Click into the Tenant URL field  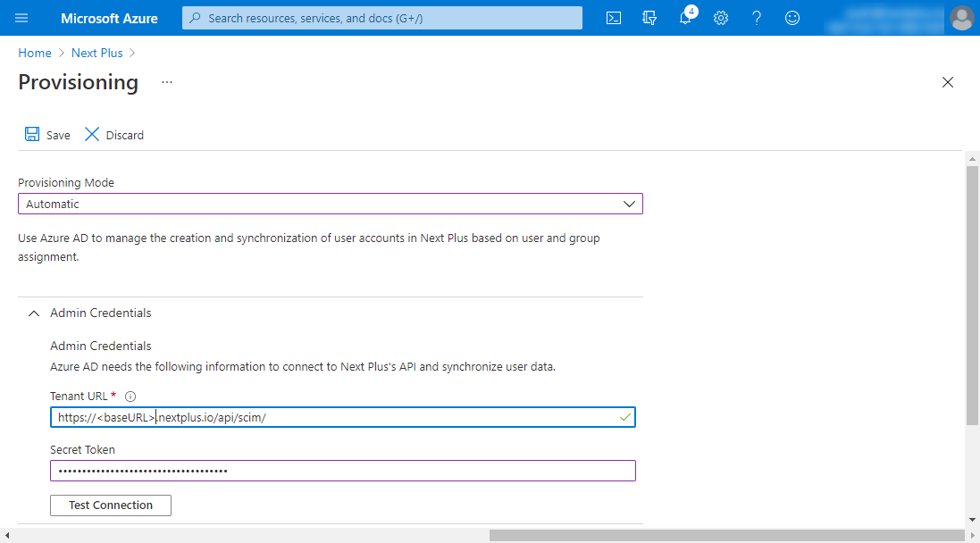[342, 417]
